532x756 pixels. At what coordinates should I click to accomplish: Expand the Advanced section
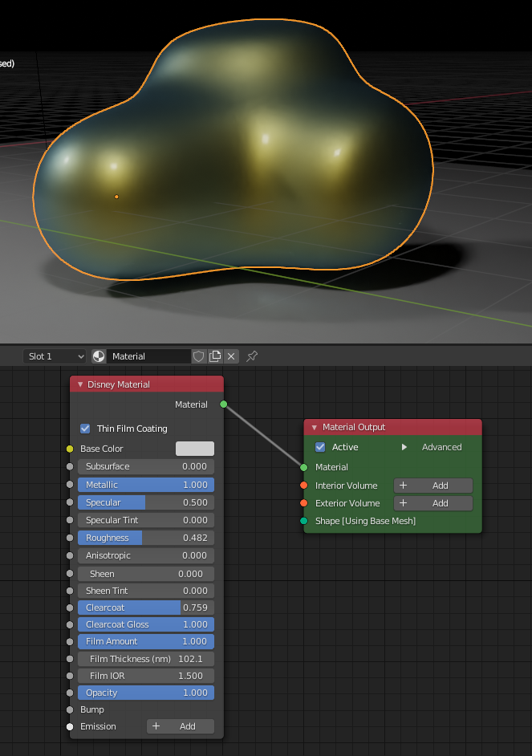click(405, 447)
